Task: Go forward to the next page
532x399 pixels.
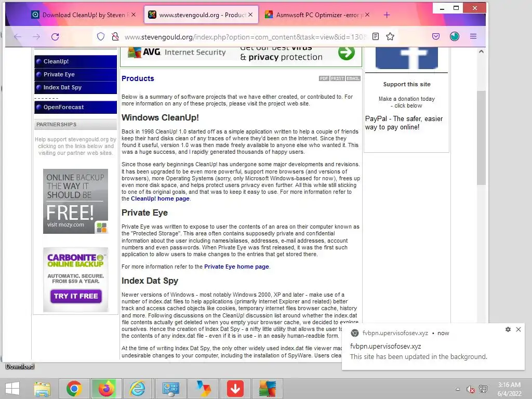Action: 36,37
